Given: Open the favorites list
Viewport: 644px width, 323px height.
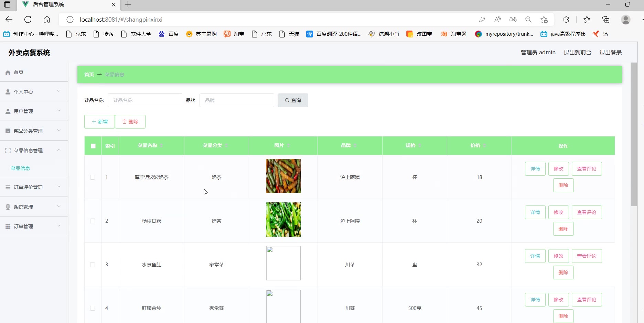Looking at the screenshot, I should [x=587, y=20].
